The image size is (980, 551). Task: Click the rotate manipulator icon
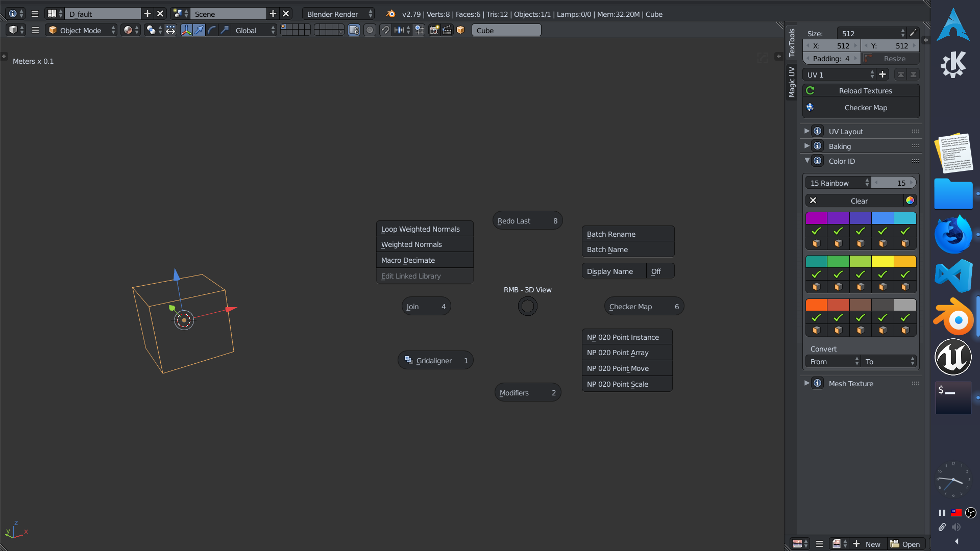coord(212,30)
